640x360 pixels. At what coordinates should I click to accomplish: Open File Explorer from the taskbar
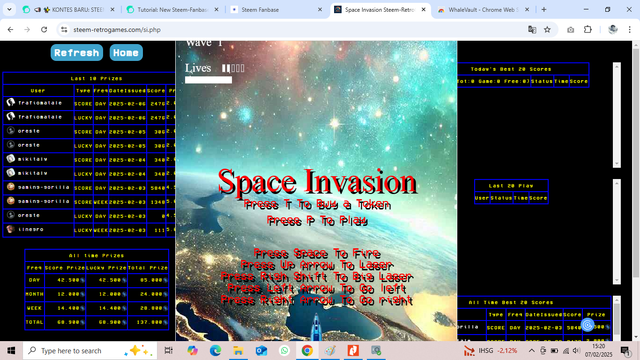tap(238, 351)
